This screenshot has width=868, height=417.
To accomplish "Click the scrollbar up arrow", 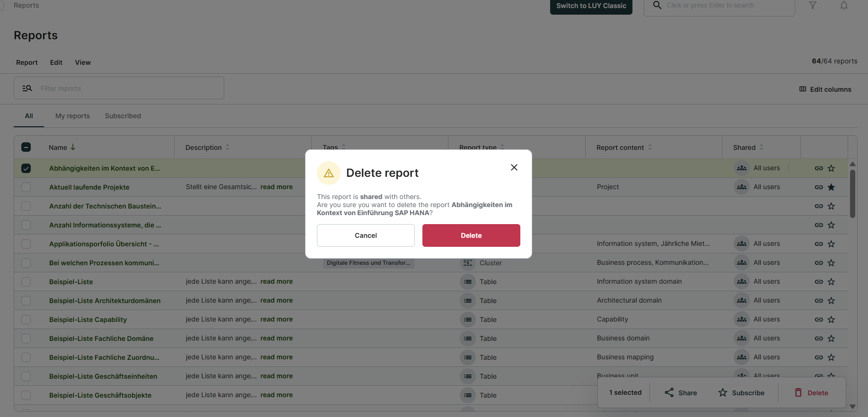I will 852,164.
